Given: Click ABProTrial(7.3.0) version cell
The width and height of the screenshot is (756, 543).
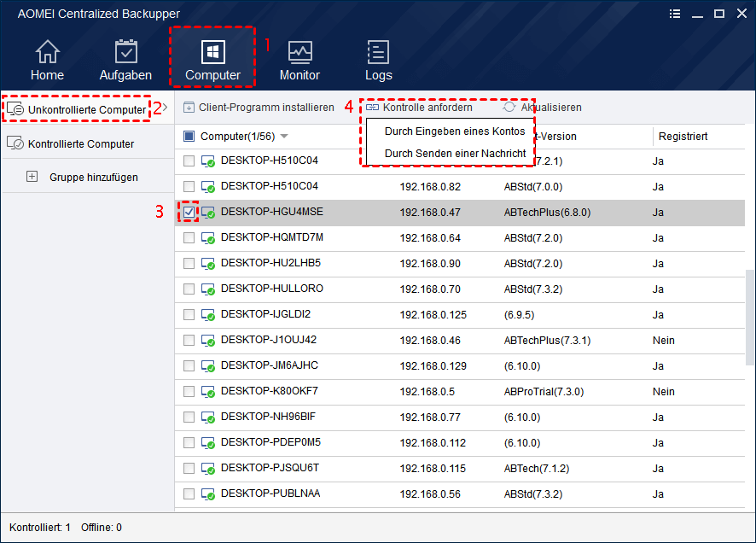Looking at the screenshot, I should tap(544, 392).
